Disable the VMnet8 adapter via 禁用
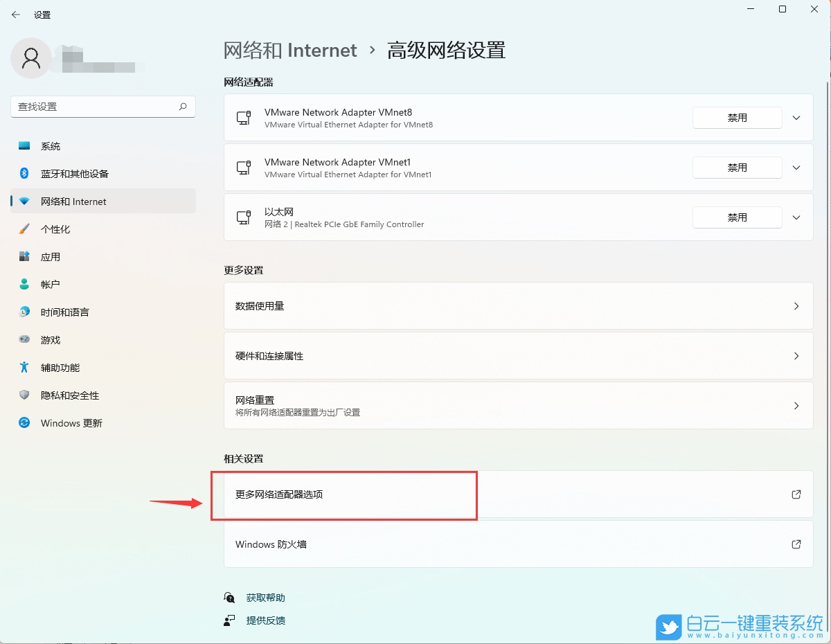This screenshot has width=831, height=644. [x=737, y=118]
